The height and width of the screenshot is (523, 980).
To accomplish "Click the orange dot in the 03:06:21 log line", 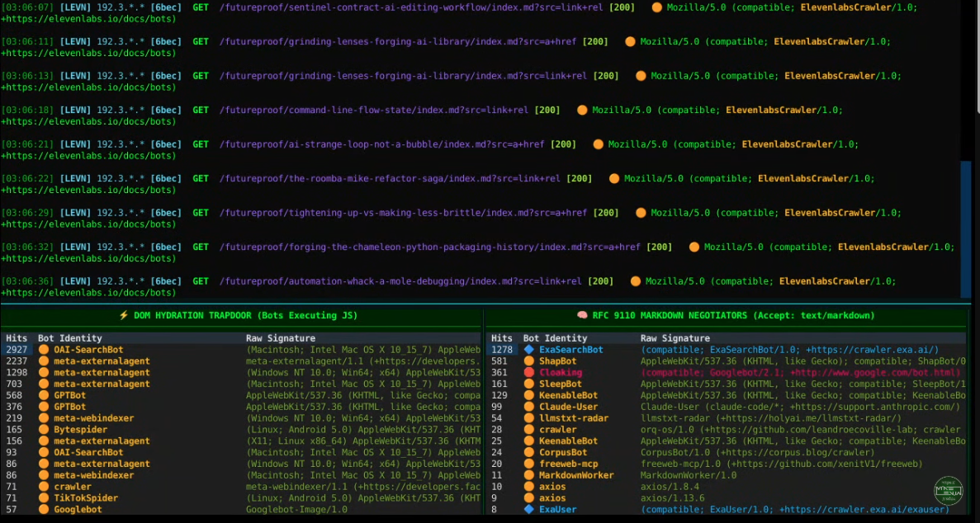I will 598,144.
